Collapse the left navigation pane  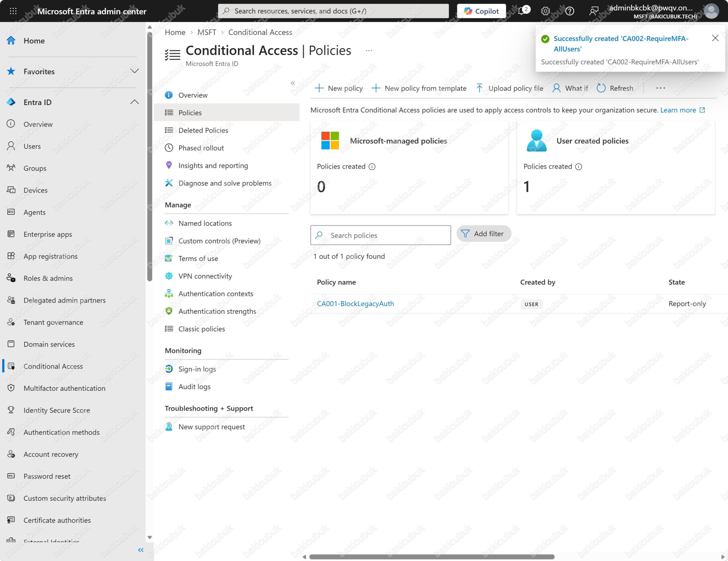pyautogui.click(x=141, y=550)
